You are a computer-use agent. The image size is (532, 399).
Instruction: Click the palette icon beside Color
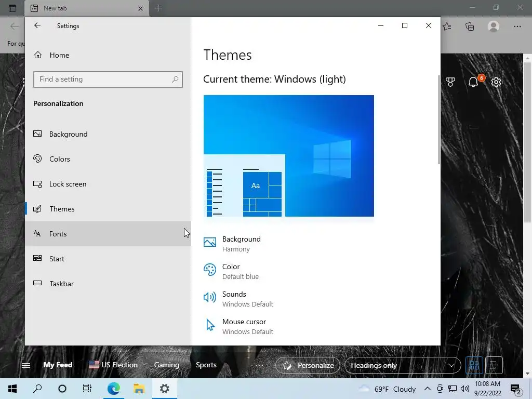[210, 270]
